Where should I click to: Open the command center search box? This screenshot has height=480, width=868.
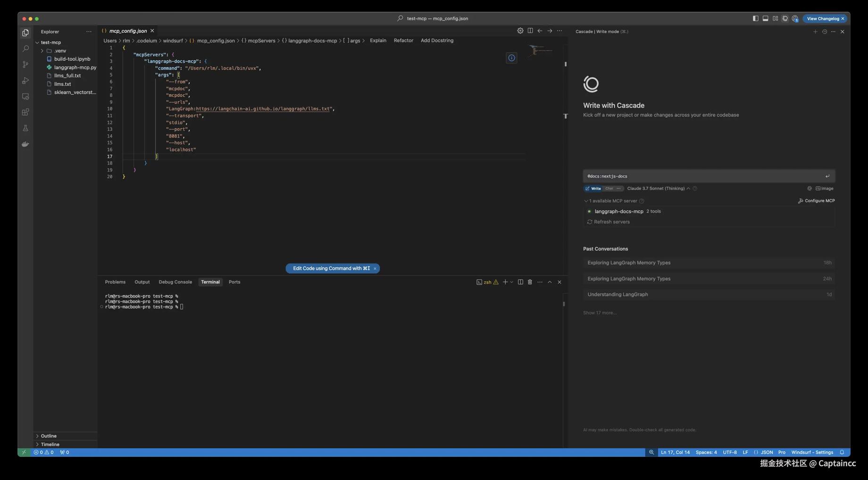pos(433,18)
